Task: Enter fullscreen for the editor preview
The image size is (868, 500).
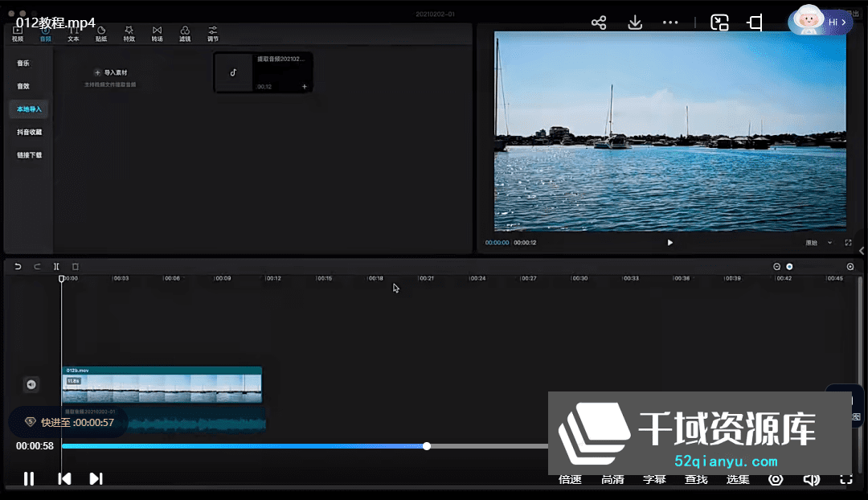Action: (x=848, y=243)
